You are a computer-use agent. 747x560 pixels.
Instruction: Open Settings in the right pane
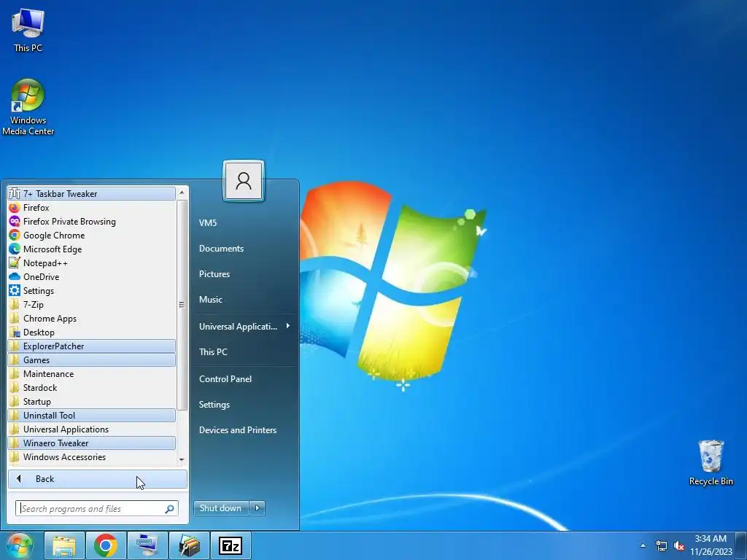point(243,404)
